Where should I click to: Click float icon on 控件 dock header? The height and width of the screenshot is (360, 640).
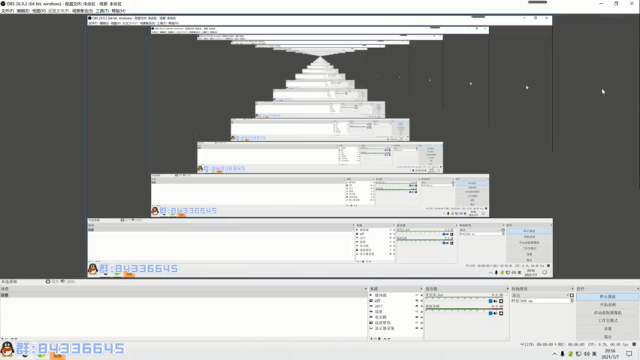point(638,289)
